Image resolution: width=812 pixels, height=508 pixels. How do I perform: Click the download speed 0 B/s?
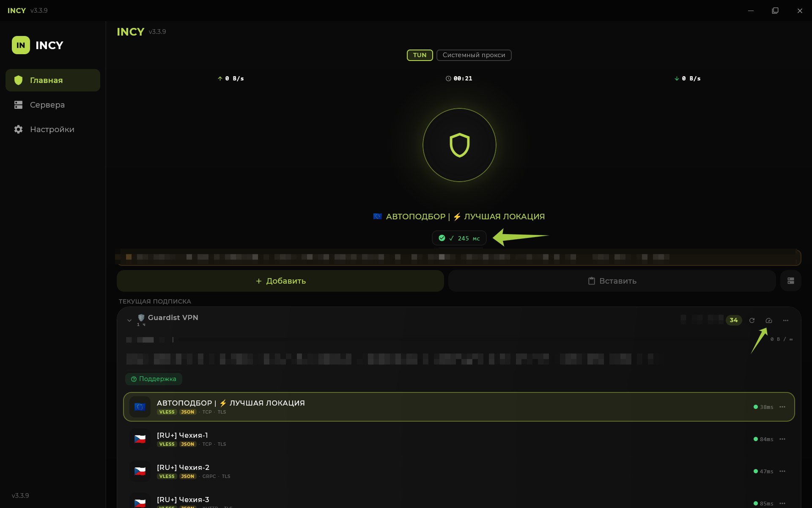click(x=688, y=78)
